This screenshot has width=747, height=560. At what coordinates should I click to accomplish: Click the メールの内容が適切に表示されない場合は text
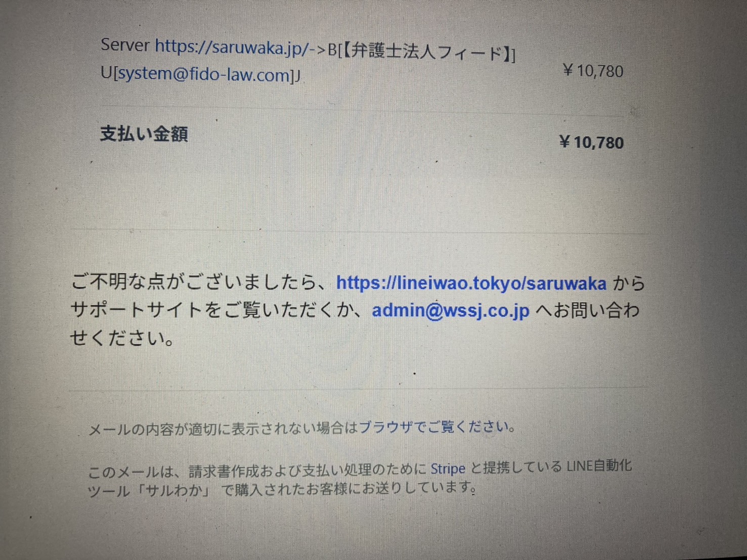pos(223,429)
